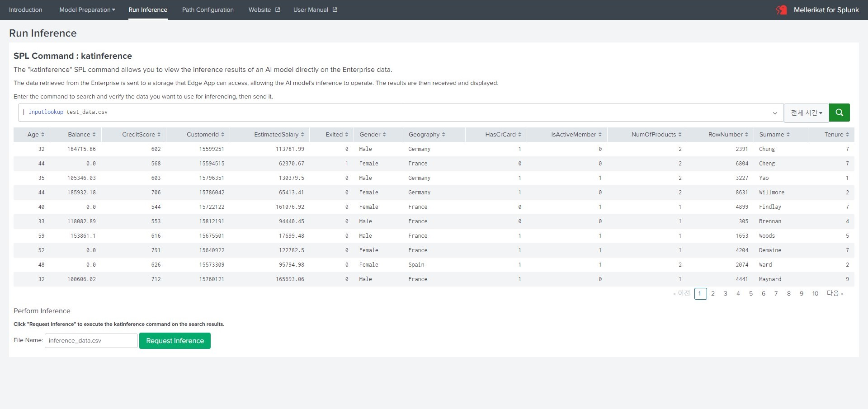Screen dimensions: 868x409
Task: Click the Surname cell Willmore
Action: pyautogui.click(x=772, y=193)
